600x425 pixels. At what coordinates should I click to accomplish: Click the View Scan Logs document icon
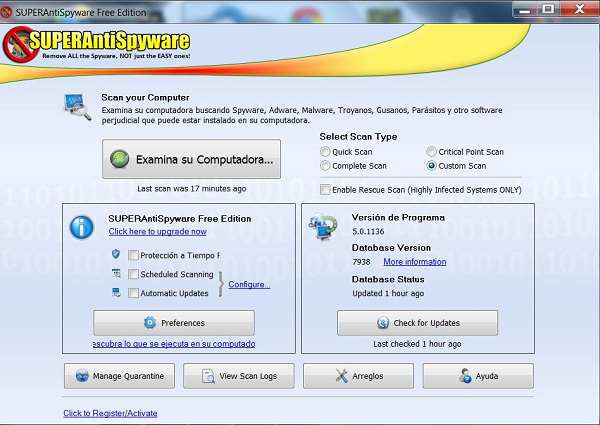point(208,376)
